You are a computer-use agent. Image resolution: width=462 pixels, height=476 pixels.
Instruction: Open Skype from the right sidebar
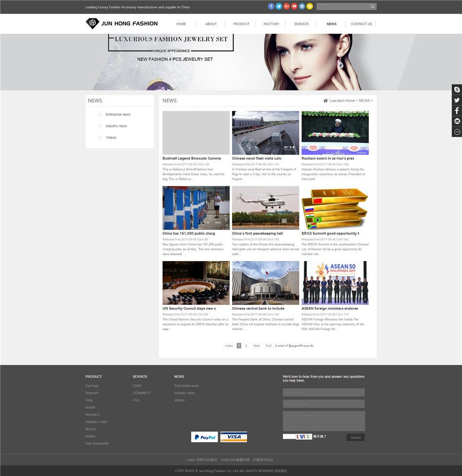457,89
